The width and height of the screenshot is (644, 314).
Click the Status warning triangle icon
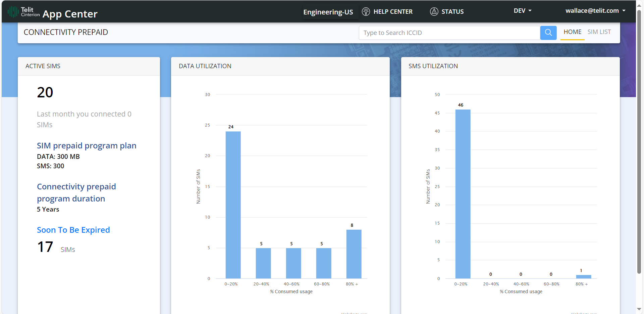[434, 12]
